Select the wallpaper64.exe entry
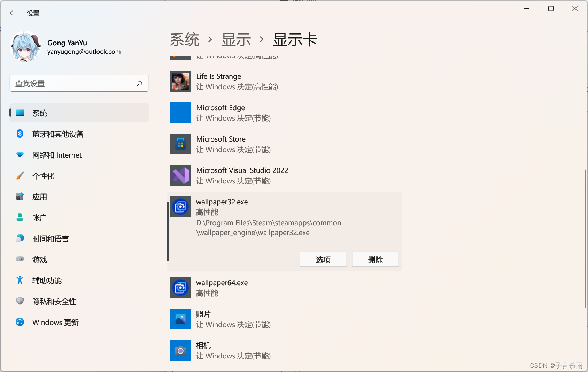Image resolution: width=588 pixels, height=372 pixels. point(284,288)
